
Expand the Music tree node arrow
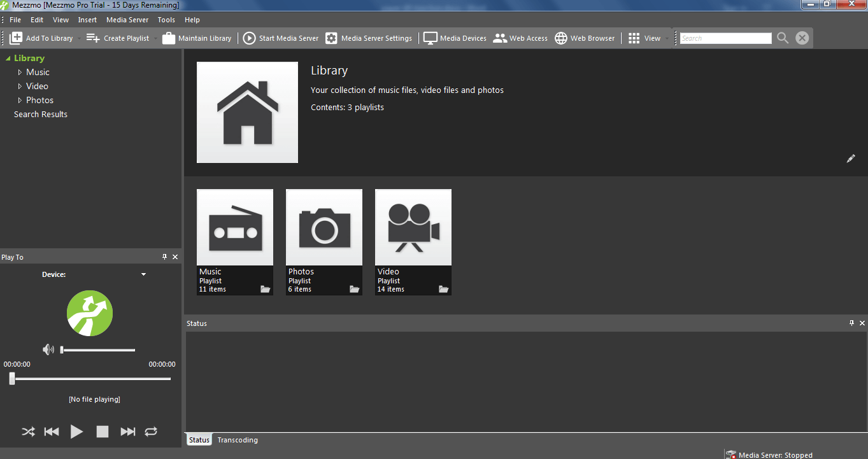20,73
